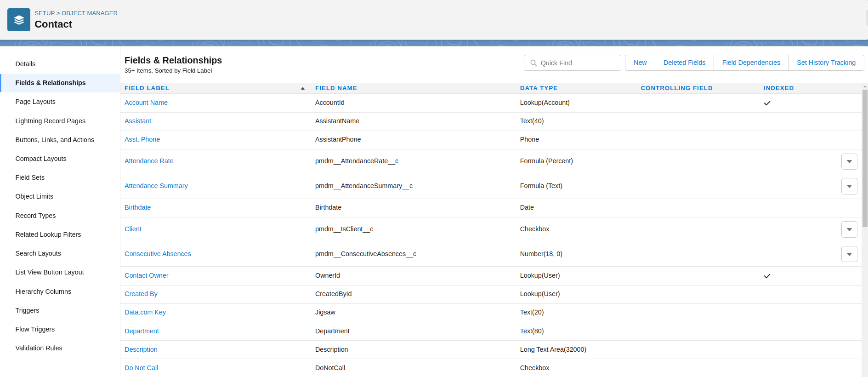Viewport: 868px width, 377px height.
Task: Open Search Layouts section
Action: point(38,253)
